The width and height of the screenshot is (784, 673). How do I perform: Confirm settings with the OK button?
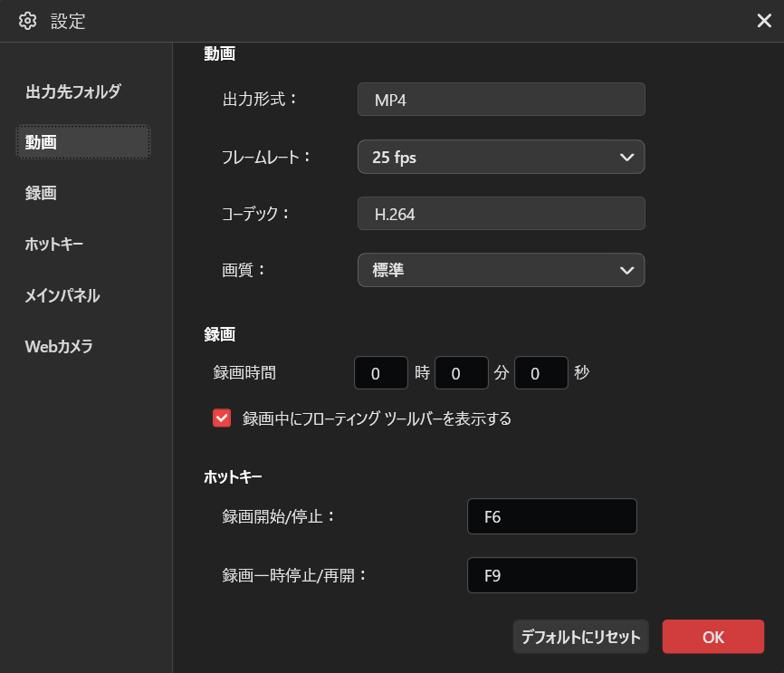(713, 637)
